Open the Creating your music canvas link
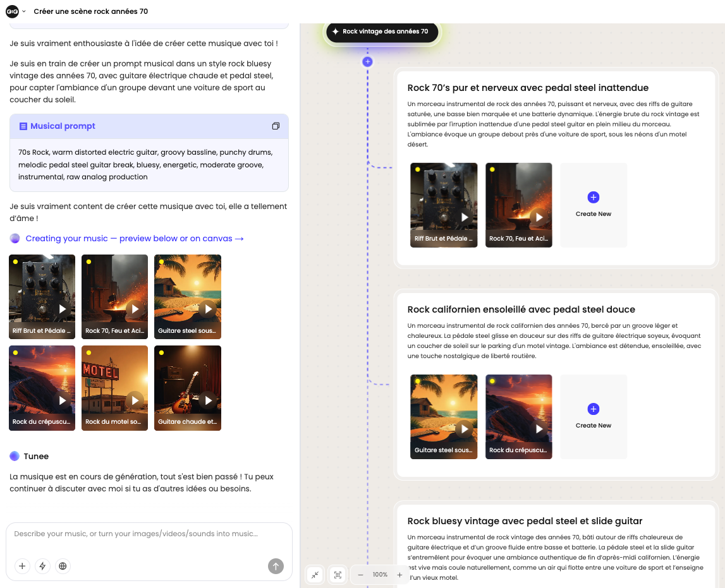Screen dimensions: 725x588 [x=134, y=239]
